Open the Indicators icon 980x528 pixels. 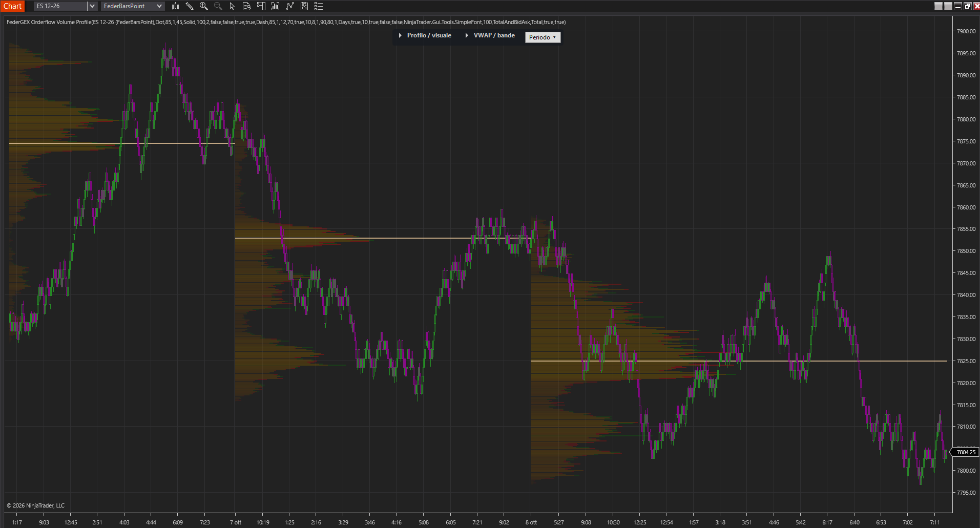point(289,6)
